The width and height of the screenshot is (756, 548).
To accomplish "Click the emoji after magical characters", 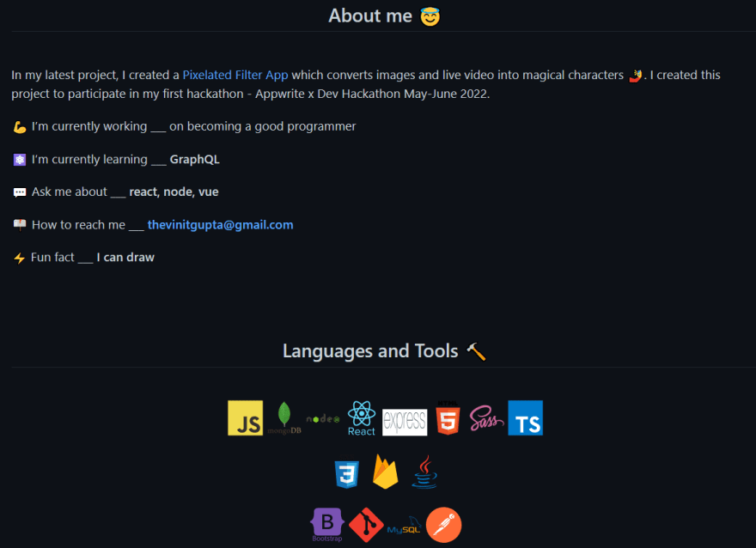I will pos(636,76).
